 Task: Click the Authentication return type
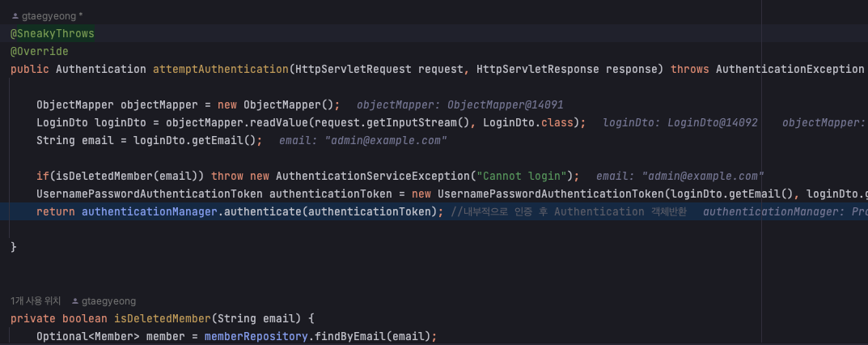click(101, 70)
